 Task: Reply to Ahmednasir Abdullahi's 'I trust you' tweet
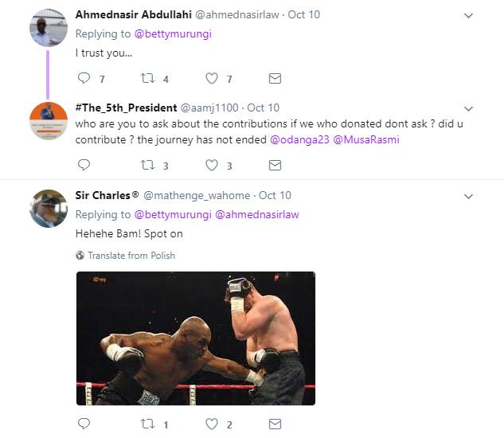(84, 78)
